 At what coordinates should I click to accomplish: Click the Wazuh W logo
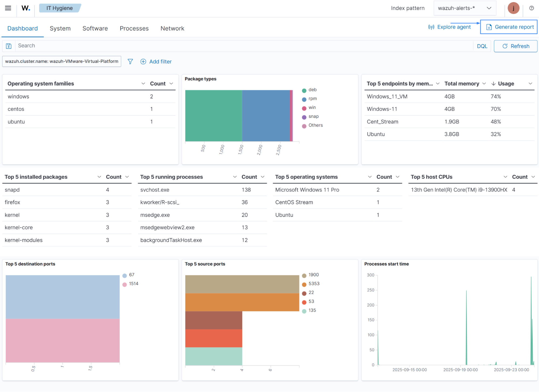coord(26,8)
